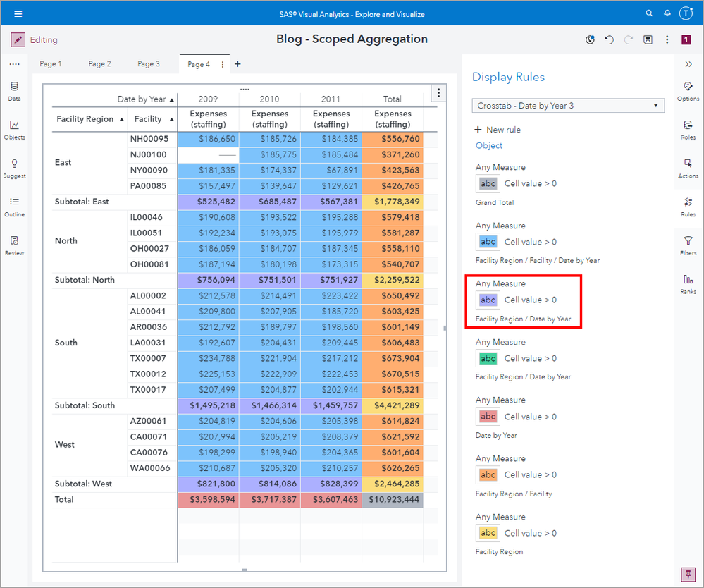
Task: Switch to the Page 2 tab
Action: click(x=99, y=64)
